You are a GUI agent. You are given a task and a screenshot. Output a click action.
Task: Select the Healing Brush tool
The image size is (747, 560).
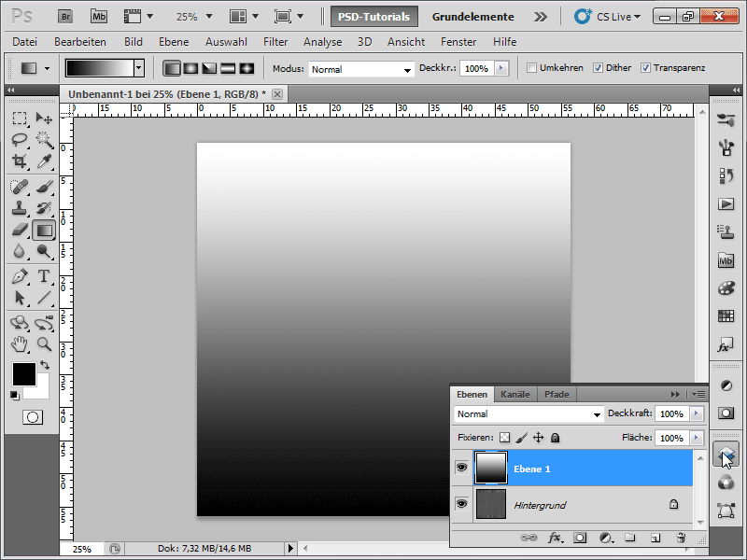click(20, 187)
